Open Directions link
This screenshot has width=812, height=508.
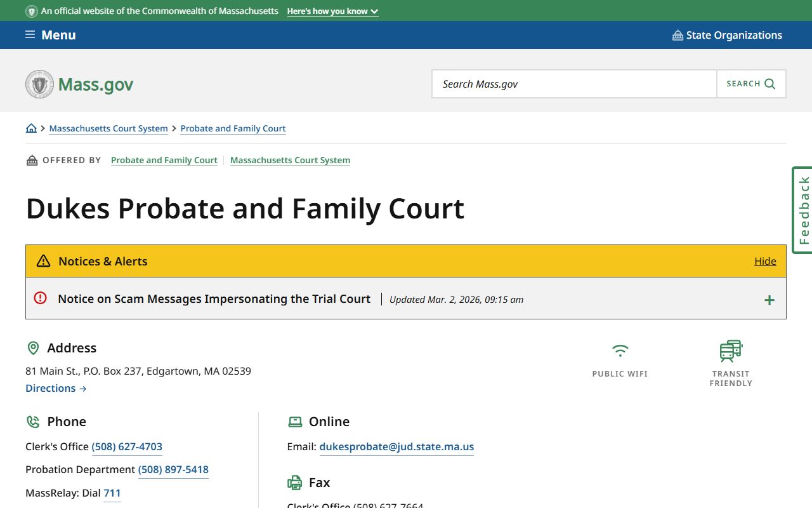[x=56, y=388]
